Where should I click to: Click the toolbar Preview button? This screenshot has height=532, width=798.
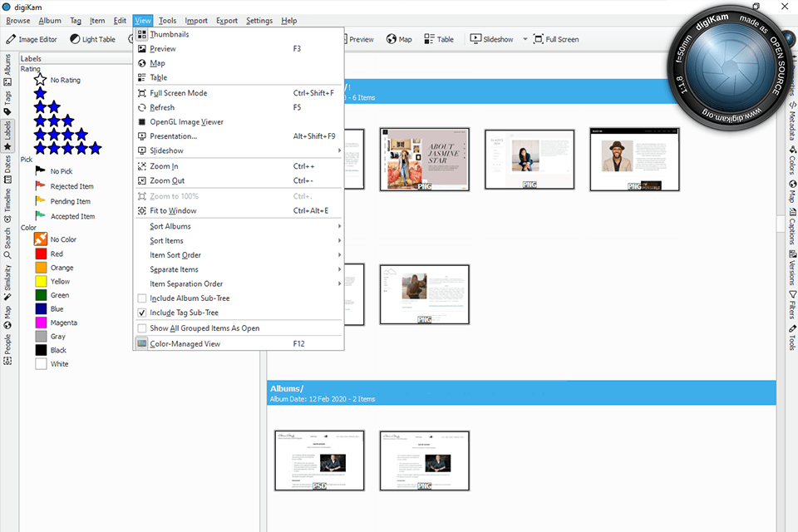(x=360, y=39)
